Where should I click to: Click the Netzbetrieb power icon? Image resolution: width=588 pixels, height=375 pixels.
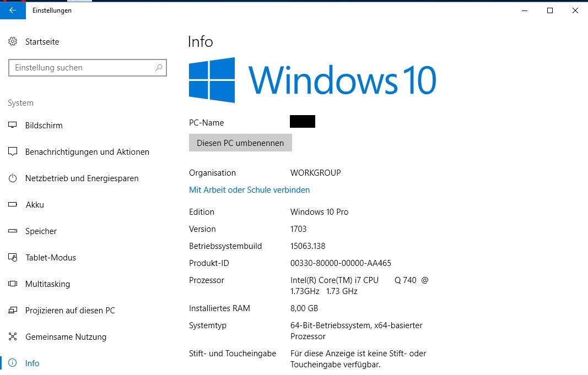pyautogui.click(x=13, y=178)
